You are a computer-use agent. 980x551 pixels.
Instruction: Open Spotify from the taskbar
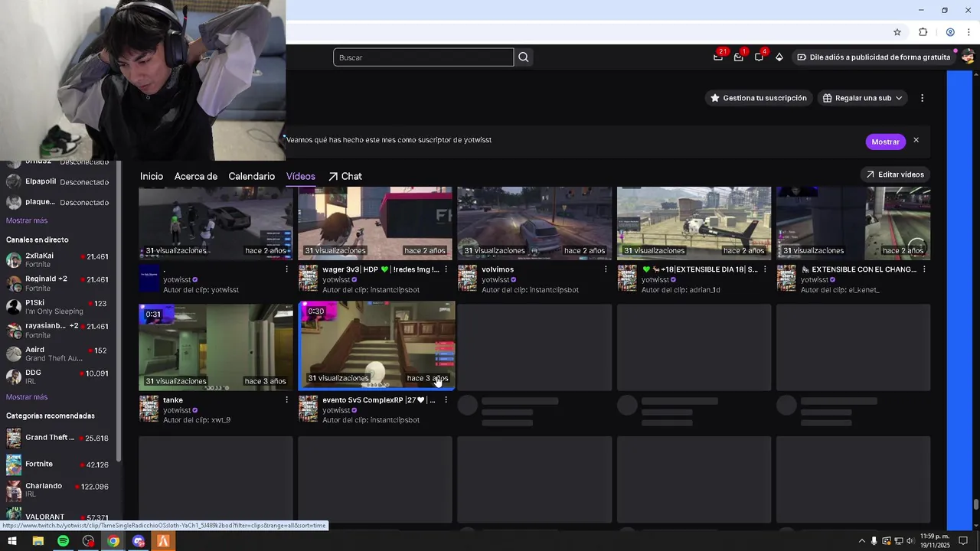(63, 541)
